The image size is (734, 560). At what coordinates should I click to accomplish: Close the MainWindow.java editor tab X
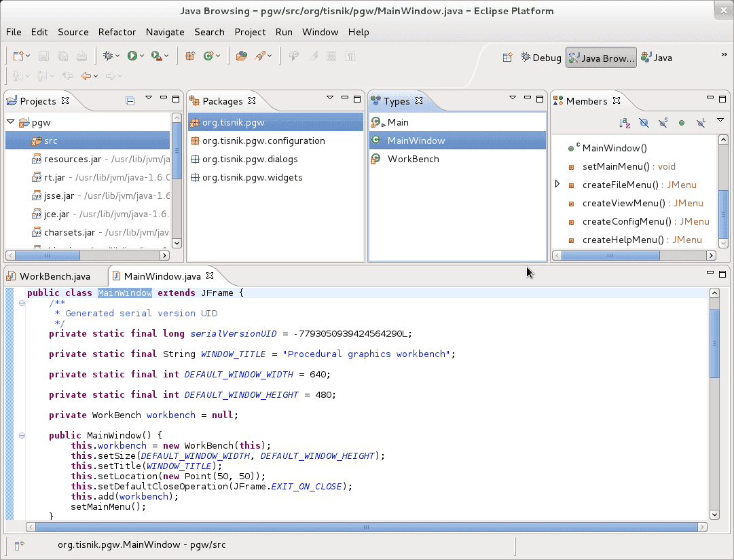210,276
